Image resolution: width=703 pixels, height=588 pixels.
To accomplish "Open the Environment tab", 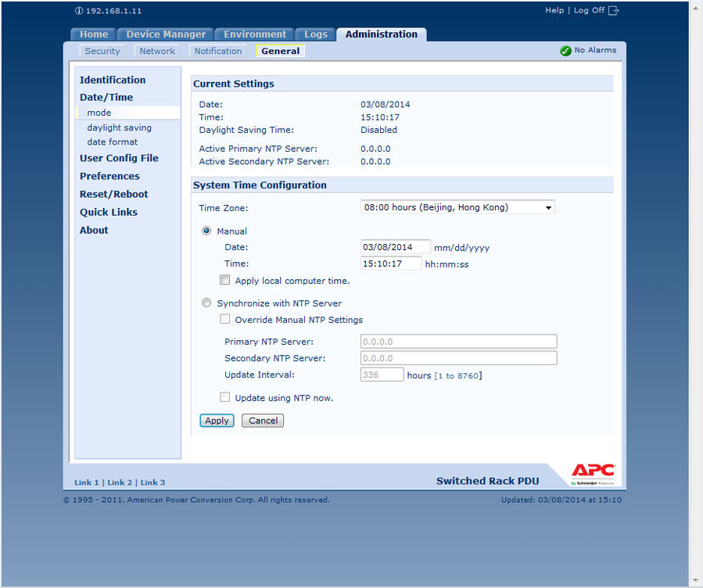I will click(255, 34).
